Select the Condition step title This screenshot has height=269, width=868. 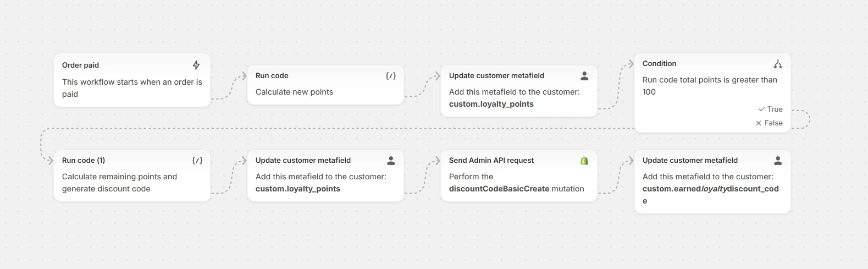[x=660, y=63]
